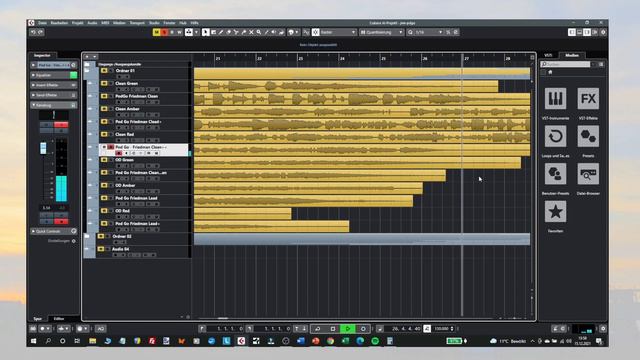This screenshot has height=360, width=640.
Task: Click the Cubase logo in title bar
Action: coord(31,23)
